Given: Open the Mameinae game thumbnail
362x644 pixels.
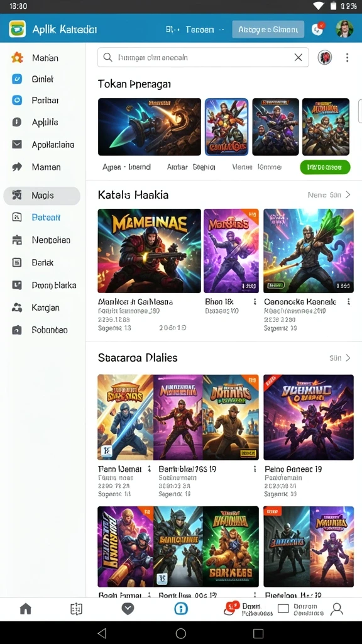Looking at the screenshot, I should pos(150,251).
